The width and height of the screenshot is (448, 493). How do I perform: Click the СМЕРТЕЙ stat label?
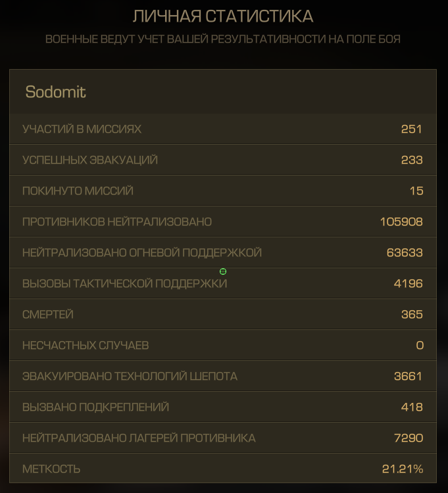tap(48, 314)
